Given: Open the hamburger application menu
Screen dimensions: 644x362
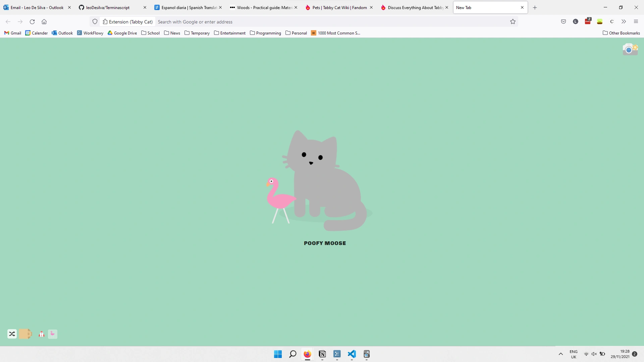Looking at the screenshot, I should coord(636,21).
